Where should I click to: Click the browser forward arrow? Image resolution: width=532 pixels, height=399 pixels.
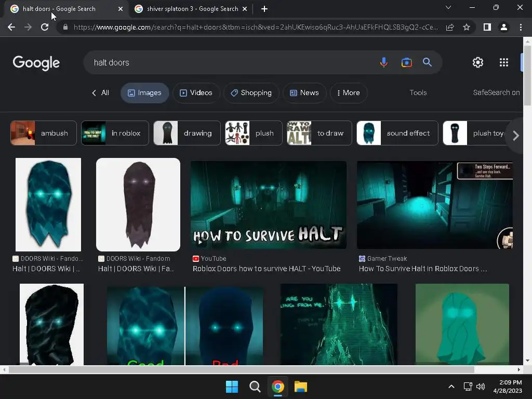click(x=28, y=27)
